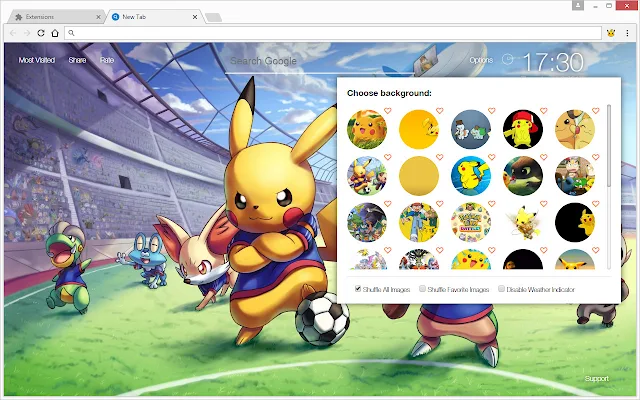Favorite the heart of Pikachu on white background
Viewport: 640px width, 400px height.
544,204
